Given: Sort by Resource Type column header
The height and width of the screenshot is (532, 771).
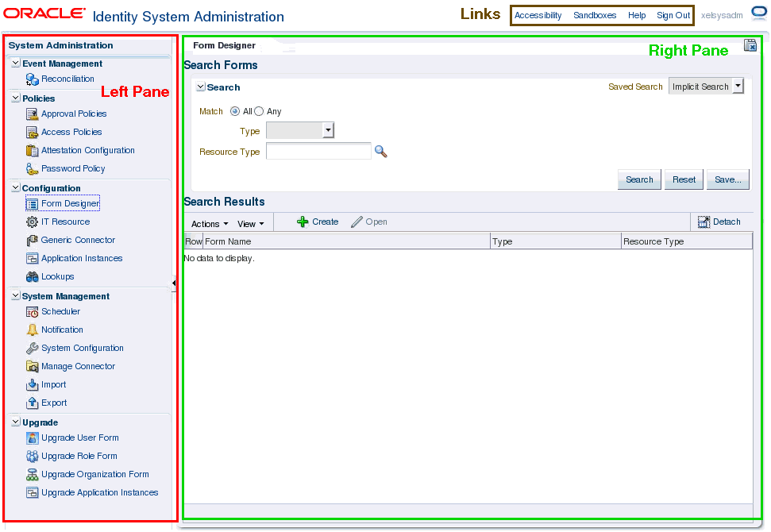Looking at the screenshot, I should click(687, 241).
